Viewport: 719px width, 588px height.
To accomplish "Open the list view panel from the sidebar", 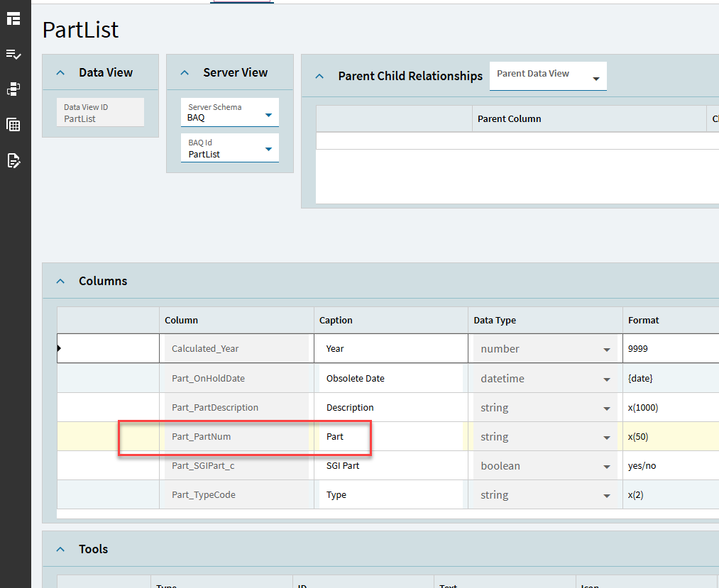I will (14, 54).
